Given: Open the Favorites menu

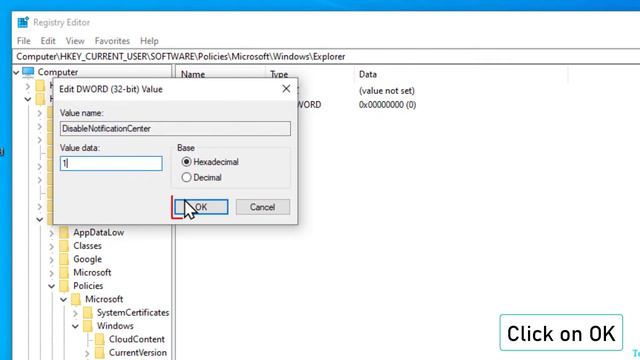Looking at the screenshot, I should point(112,41).
